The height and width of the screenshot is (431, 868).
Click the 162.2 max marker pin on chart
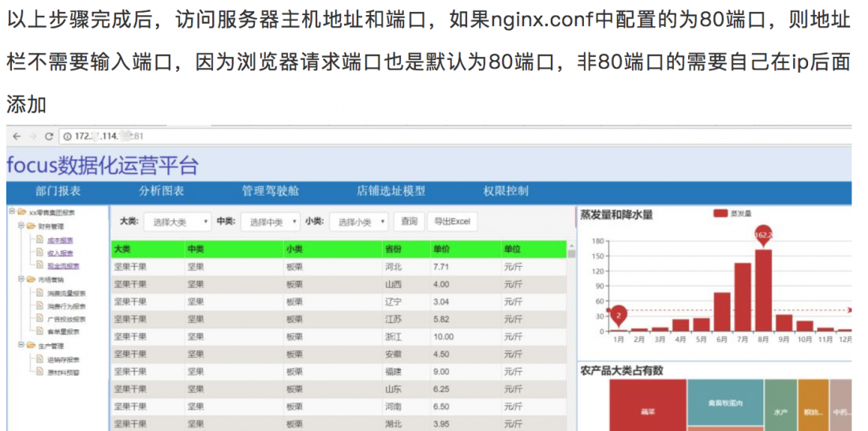click(764, 234)
